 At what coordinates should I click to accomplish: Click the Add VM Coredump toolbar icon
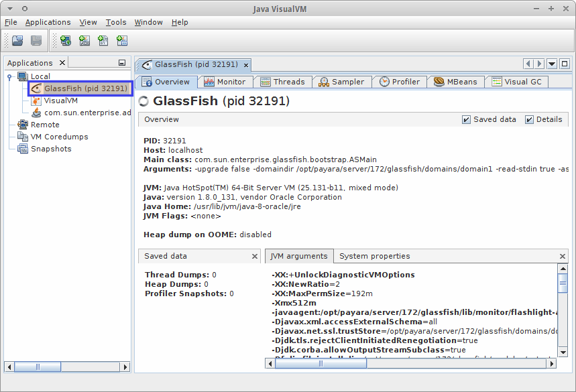coord(103,40)
